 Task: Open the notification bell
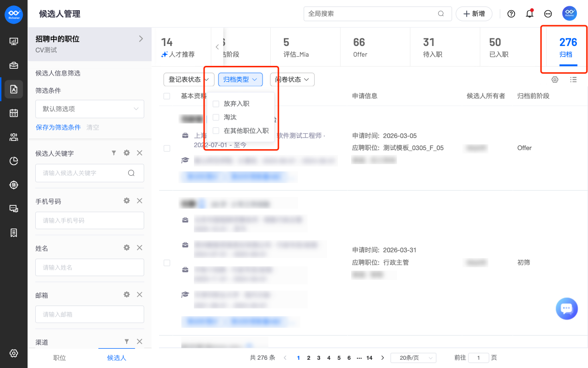(x=529, y=14)
